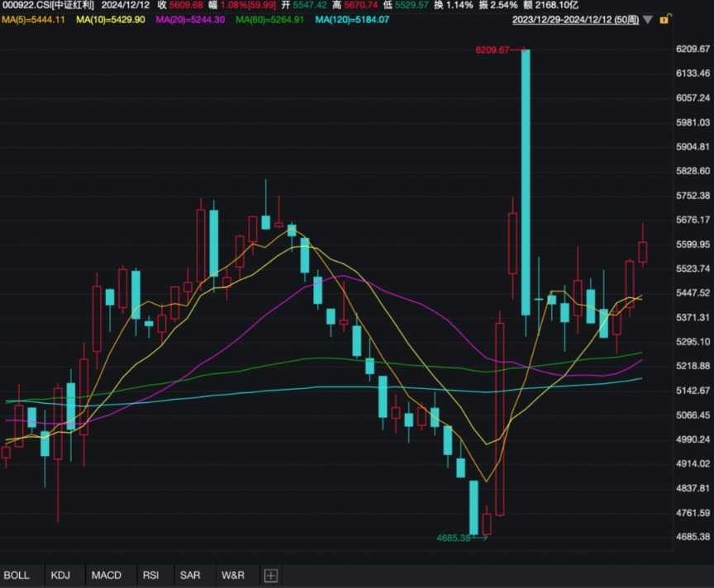Image resolution: width=714 pixels, height=588 pixels.
Task: Click the 2024/12/12 date in header
Action: click(126, 6)
